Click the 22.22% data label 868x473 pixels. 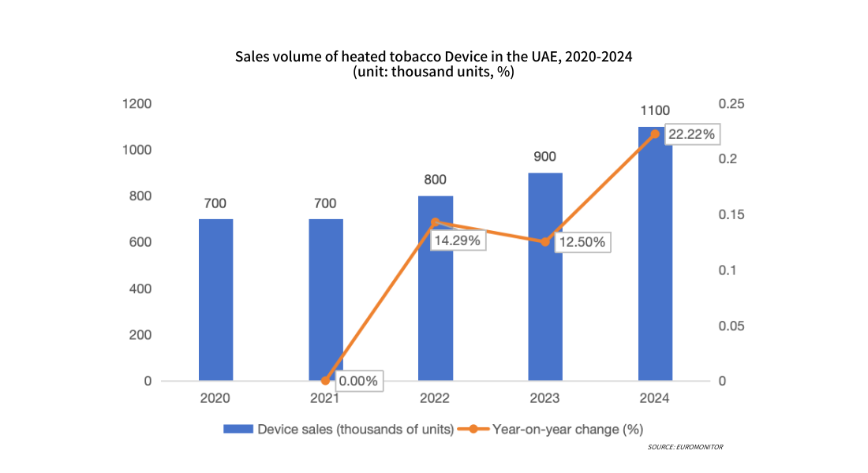coord(691,135)
